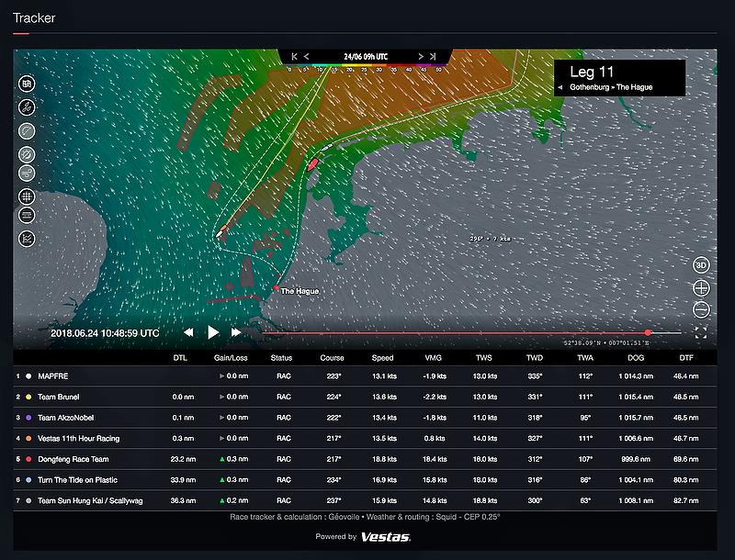Click the red Dongfeng boat on map

point(312,164)
